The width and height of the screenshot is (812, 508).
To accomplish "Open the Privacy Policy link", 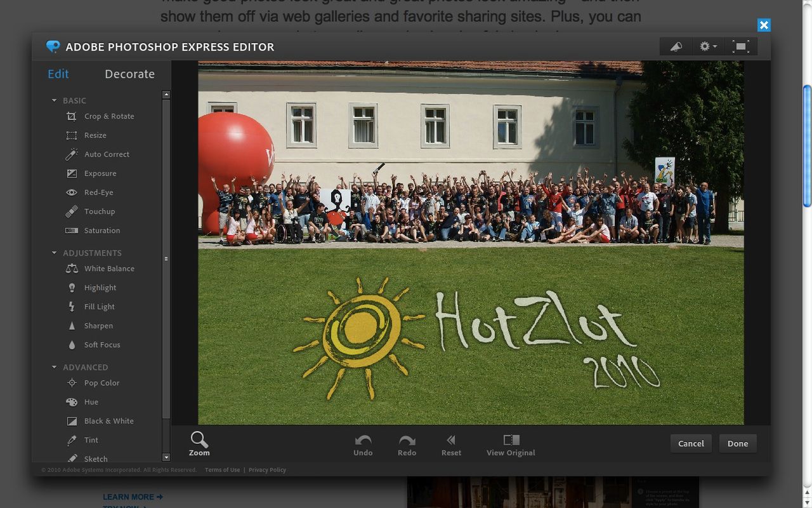I will click(267, 470).
